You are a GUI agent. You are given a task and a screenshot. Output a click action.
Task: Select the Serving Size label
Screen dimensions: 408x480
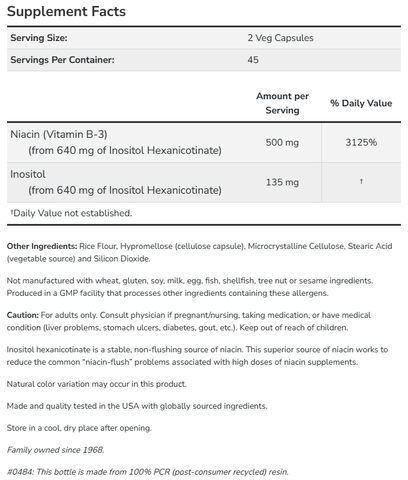[x=39, y=38]
